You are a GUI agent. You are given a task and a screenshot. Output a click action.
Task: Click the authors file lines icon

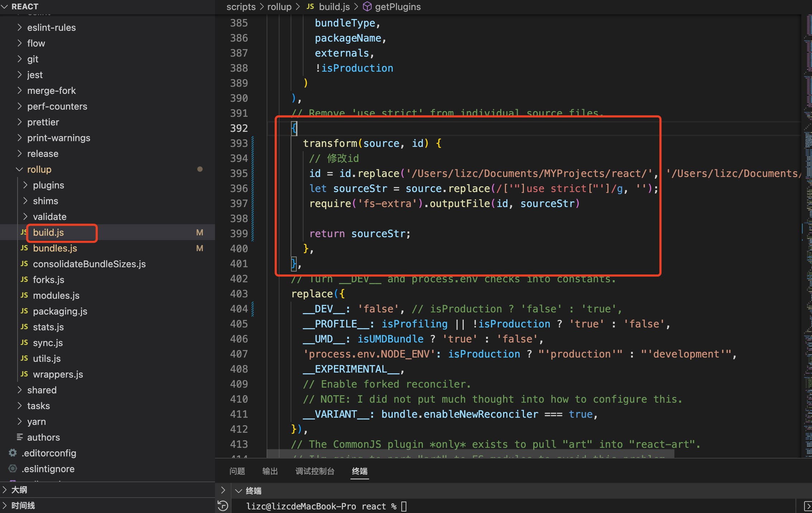tap(20, 437)
